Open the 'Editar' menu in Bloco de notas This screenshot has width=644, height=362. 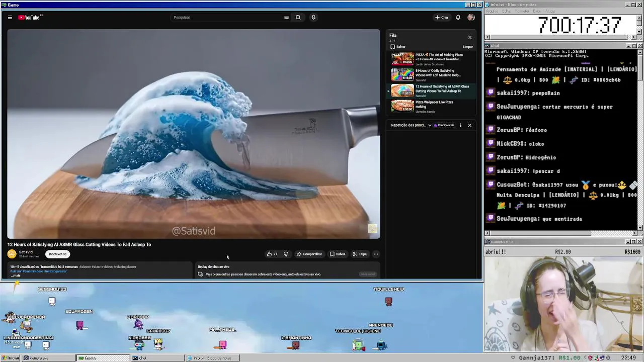[506, 11]
